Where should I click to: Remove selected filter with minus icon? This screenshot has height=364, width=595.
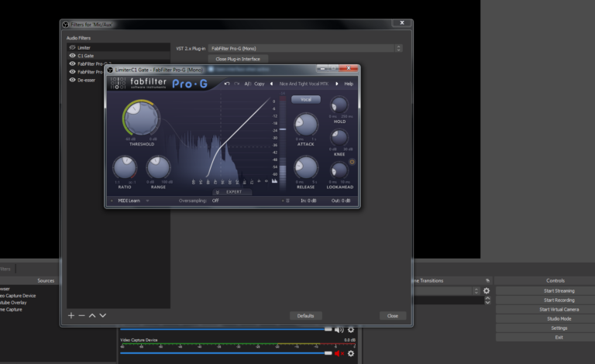point(81,315)
